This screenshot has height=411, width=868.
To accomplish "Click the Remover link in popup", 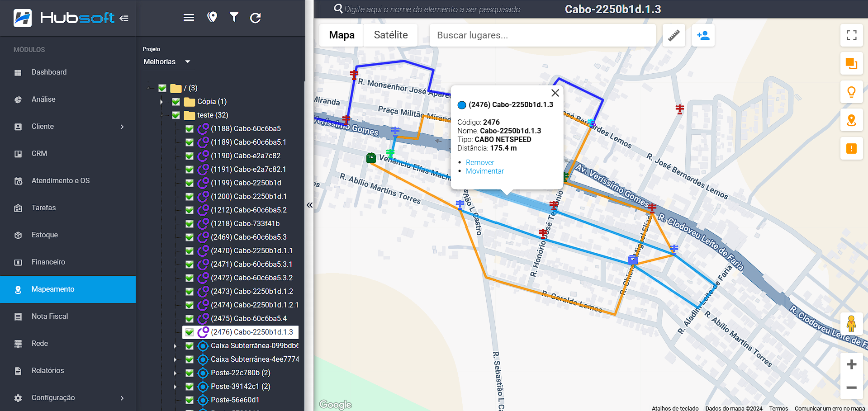I will pyautogui.click(x=480, y=162).
